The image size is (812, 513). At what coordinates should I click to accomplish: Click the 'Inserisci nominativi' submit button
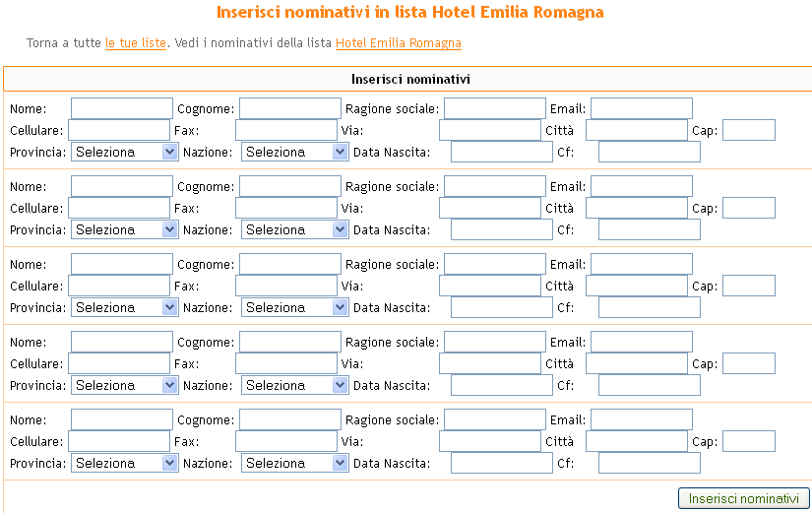pyautogui.click(x=743, y=499)
